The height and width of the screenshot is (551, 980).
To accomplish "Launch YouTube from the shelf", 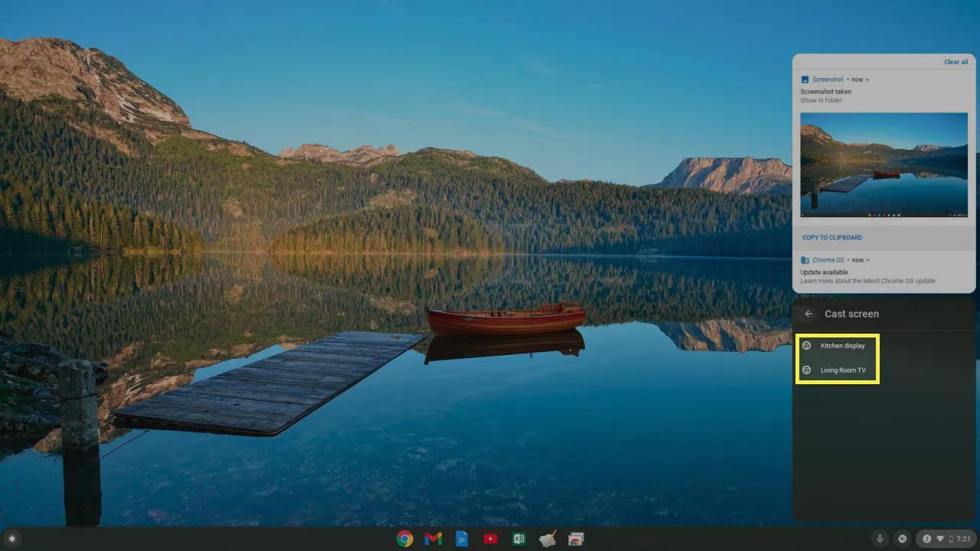I will click(491, 539).
